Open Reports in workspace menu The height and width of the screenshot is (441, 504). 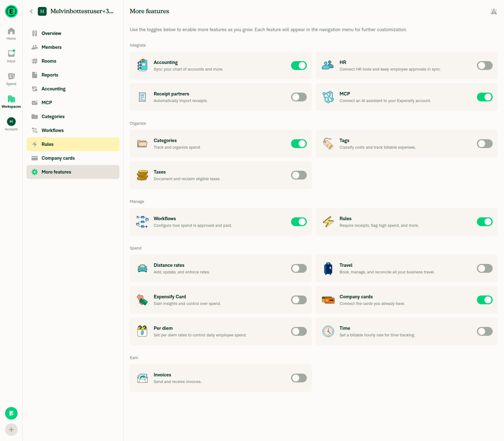[x=73, y=75]
